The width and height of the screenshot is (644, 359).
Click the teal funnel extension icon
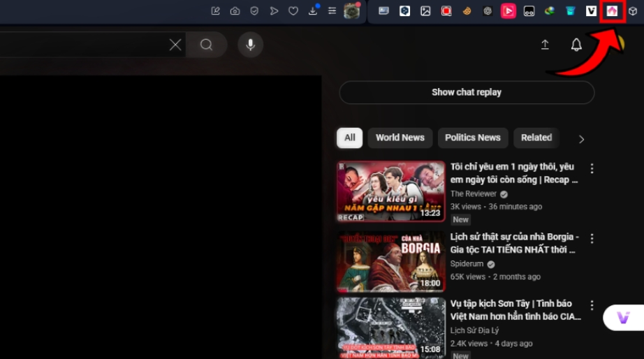coord(571,11)
